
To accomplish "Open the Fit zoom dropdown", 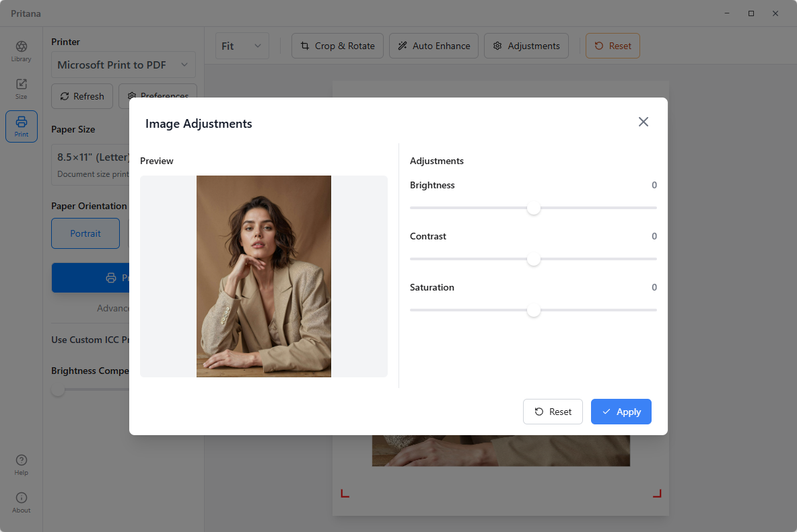I will [x=242, y=46].
